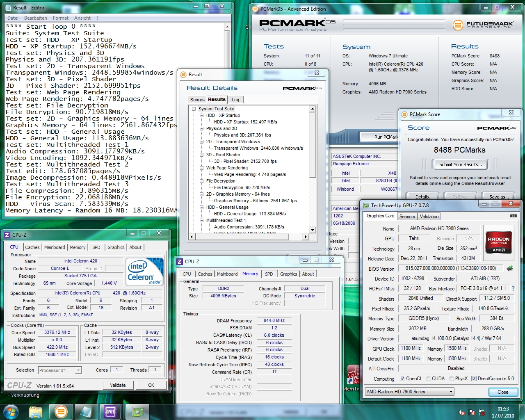
Task: Open the AMD Radeon HD 7900 Series dropdown
Action: (409, 392)
